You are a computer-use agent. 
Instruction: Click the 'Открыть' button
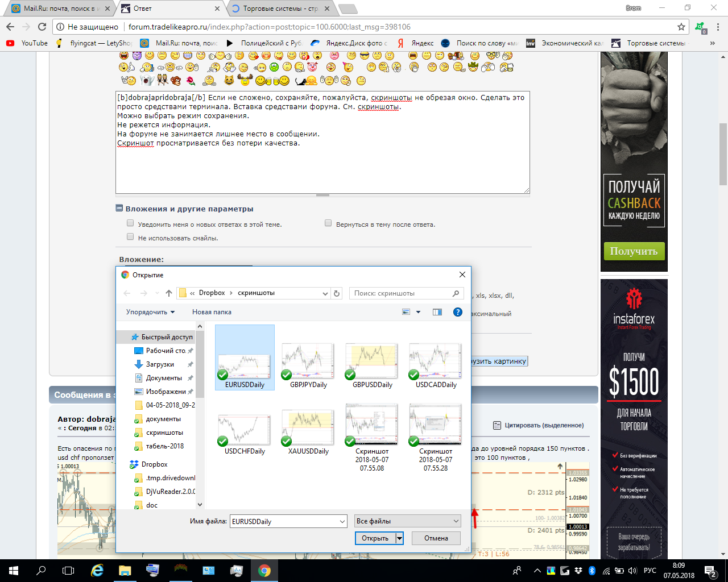[375, 538]
